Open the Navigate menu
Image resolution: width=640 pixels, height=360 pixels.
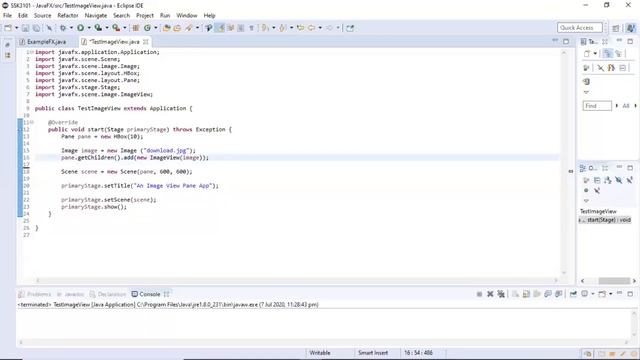[96, 16]
